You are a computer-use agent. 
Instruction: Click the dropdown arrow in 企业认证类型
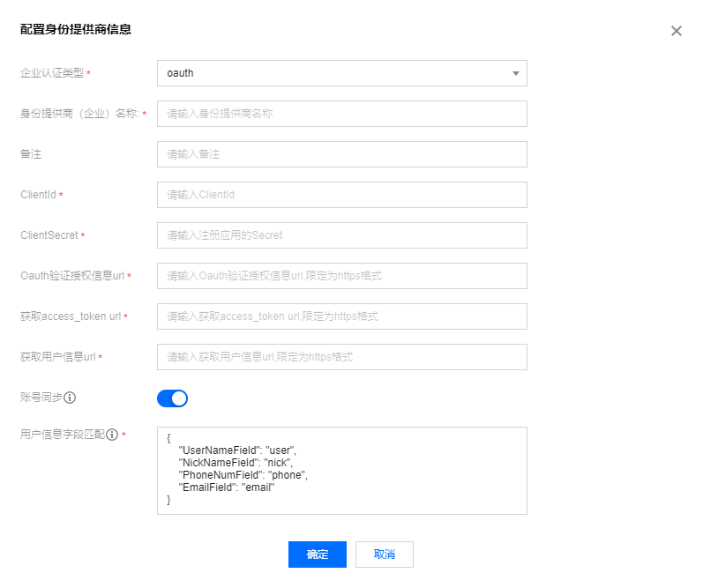coord(515,73)
